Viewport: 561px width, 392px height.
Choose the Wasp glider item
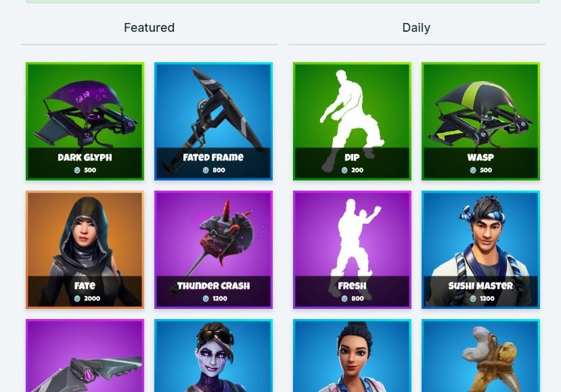(480, 121)
